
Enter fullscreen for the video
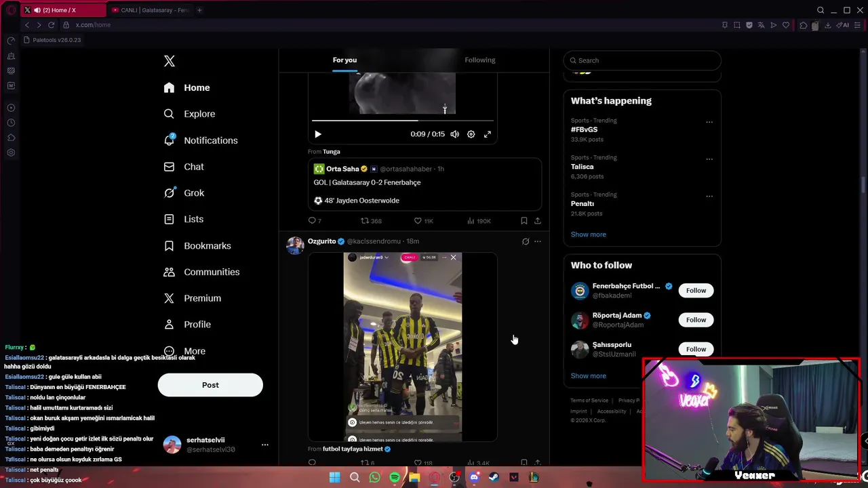[x=488, y=134]
